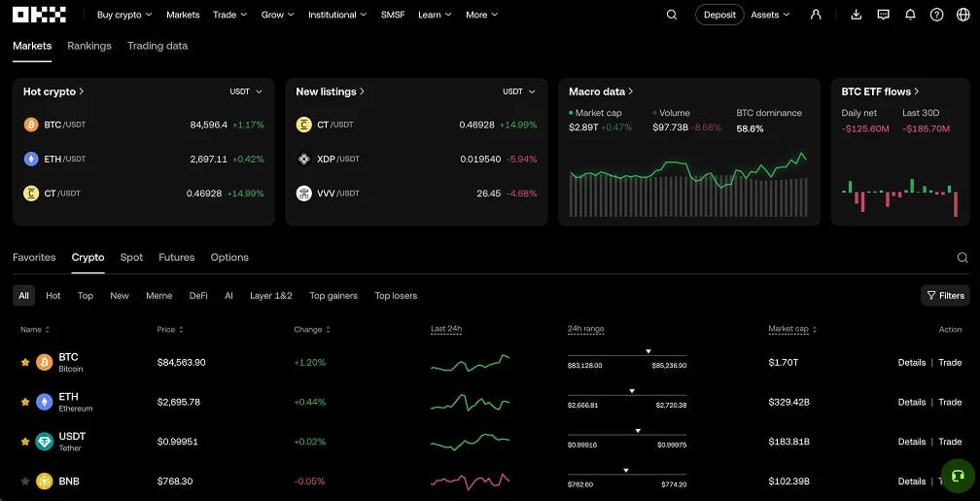Viewport: 980px width, 501px height.
Task: Select the Options tab
Action: pos(229,257)
